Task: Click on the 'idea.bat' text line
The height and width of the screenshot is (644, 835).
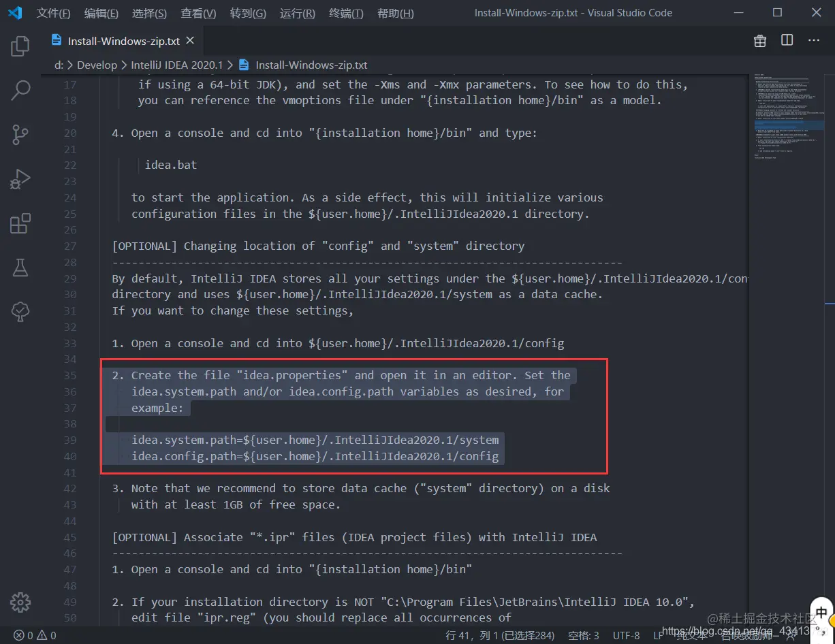Action: pos(171,165)
